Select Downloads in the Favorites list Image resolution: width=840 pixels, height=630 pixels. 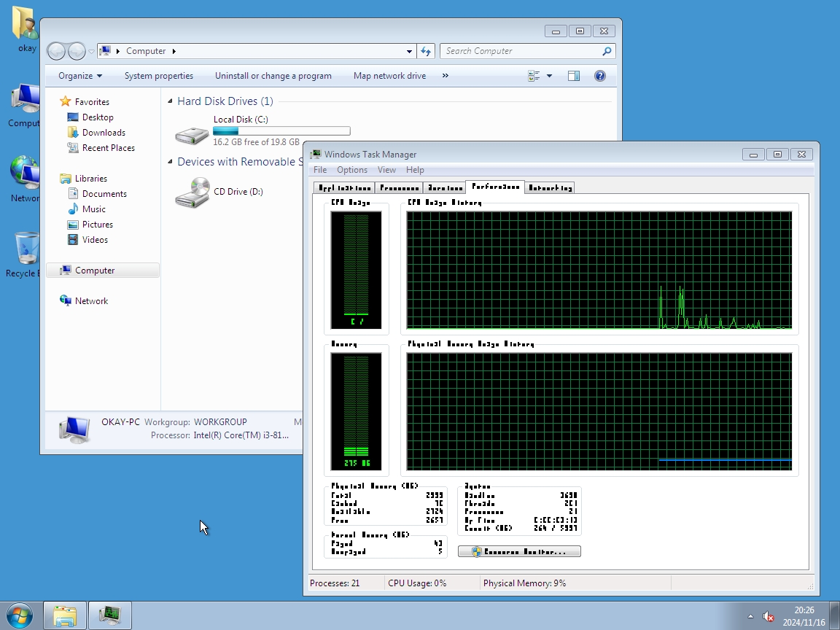pyautogui.click(x=104, y=133)
